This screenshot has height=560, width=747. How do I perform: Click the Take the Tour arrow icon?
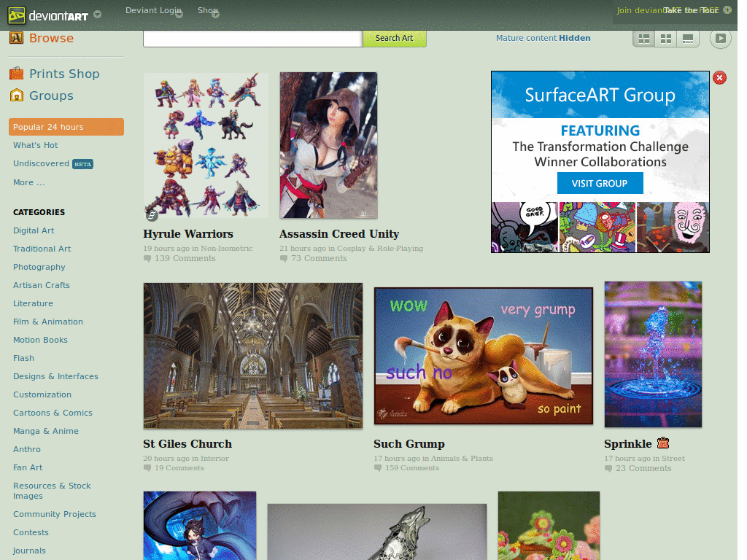coord(727,9)
